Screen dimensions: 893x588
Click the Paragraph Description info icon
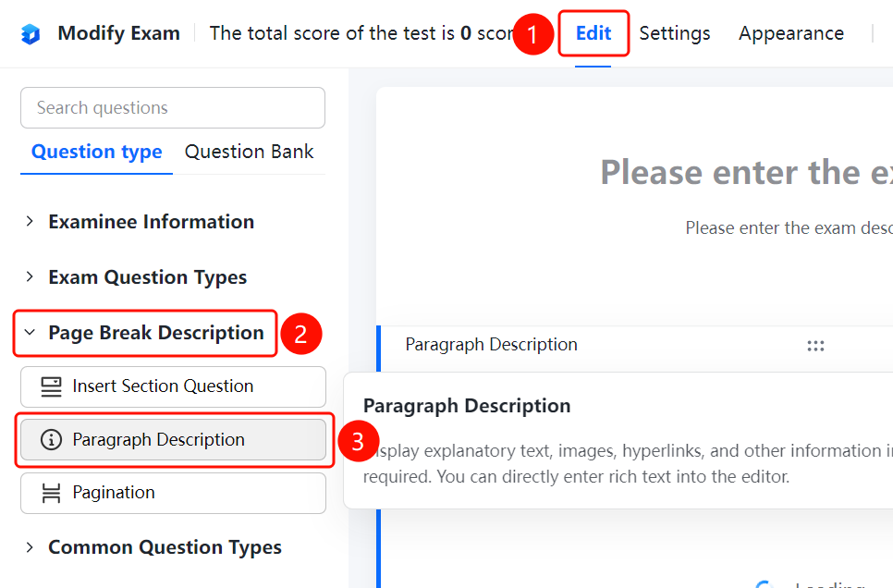(51, 439)
